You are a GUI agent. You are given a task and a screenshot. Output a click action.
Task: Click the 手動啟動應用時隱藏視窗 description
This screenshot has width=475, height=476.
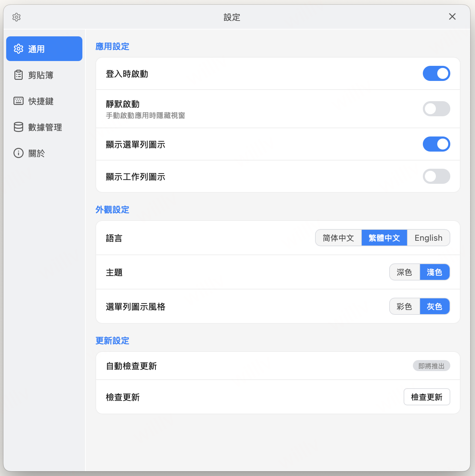point(145,116)
